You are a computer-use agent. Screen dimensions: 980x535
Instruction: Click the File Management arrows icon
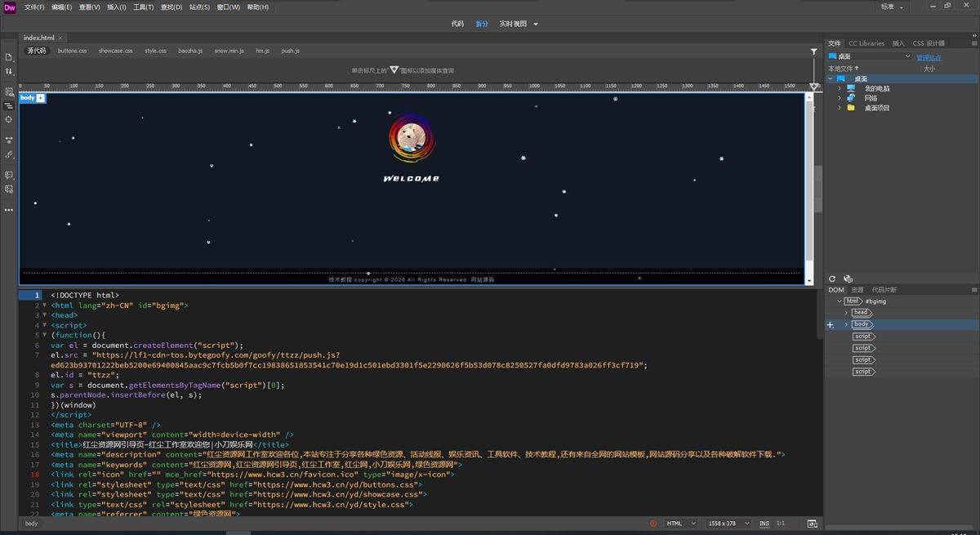click(9, 71)
